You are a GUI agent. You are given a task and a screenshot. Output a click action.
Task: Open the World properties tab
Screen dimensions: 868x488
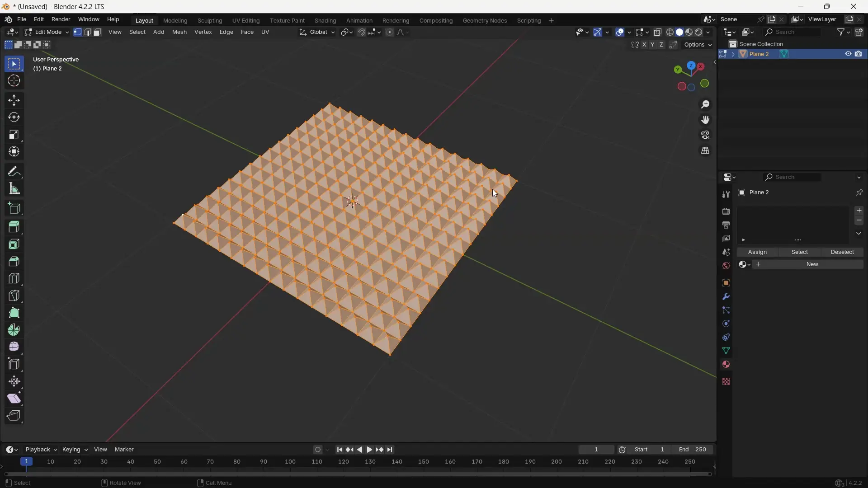pyautogui.click(x=726, y=266)
